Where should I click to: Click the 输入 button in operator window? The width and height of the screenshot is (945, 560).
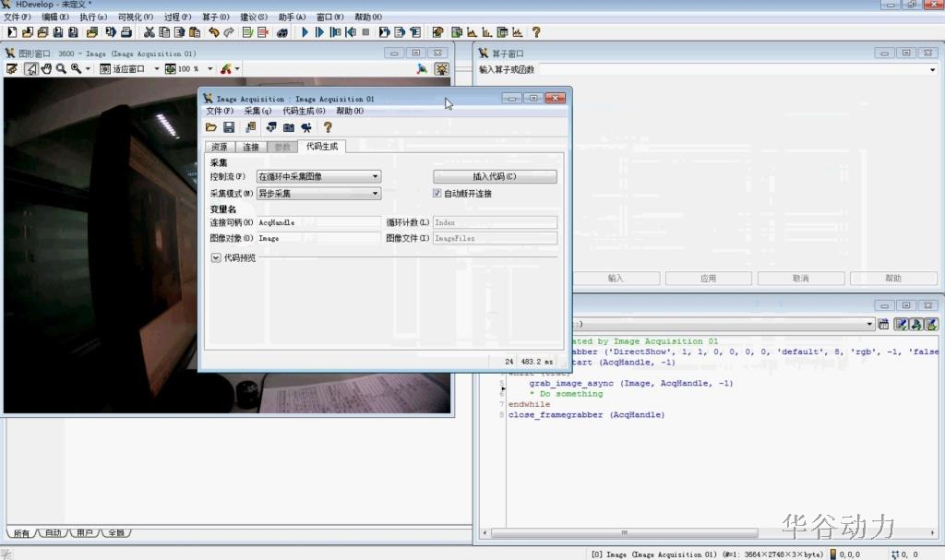point(616,279)
